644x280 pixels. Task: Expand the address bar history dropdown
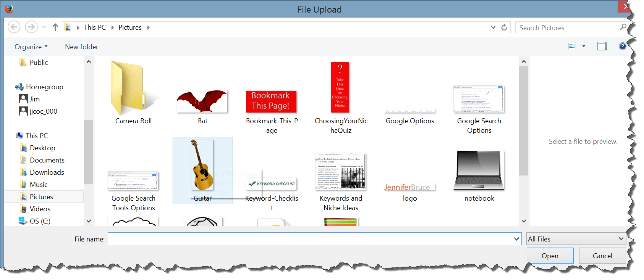click(493, 27)
